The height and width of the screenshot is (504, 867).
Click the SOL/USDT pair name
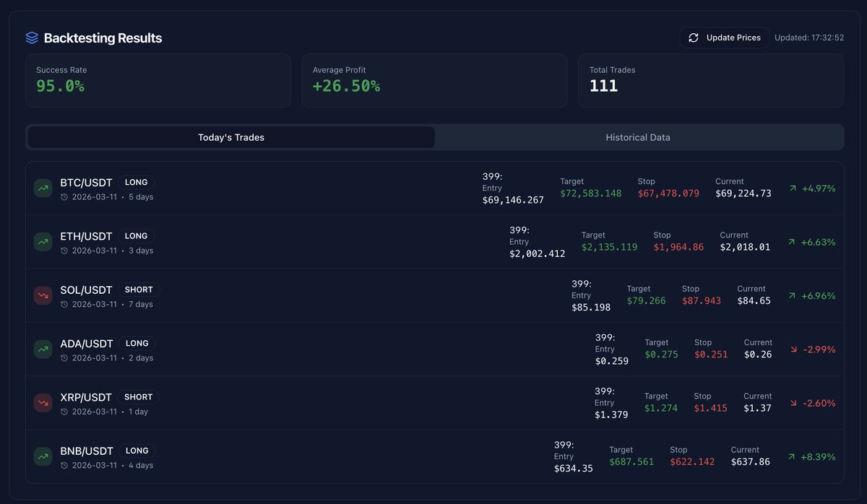(x=86, y=290)
